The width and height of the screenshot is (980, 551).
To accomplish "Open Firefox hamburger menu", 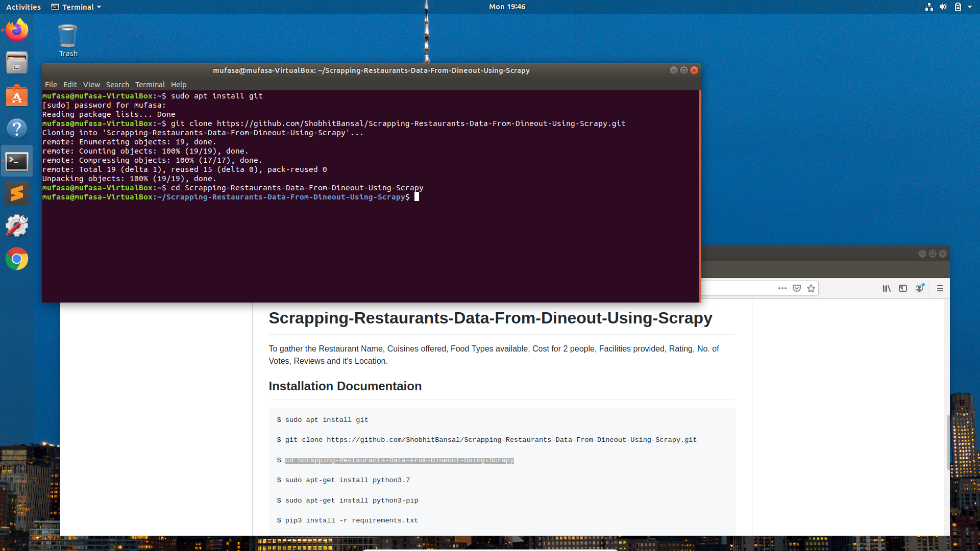I will pyautogui.click(x=940, y=288).
